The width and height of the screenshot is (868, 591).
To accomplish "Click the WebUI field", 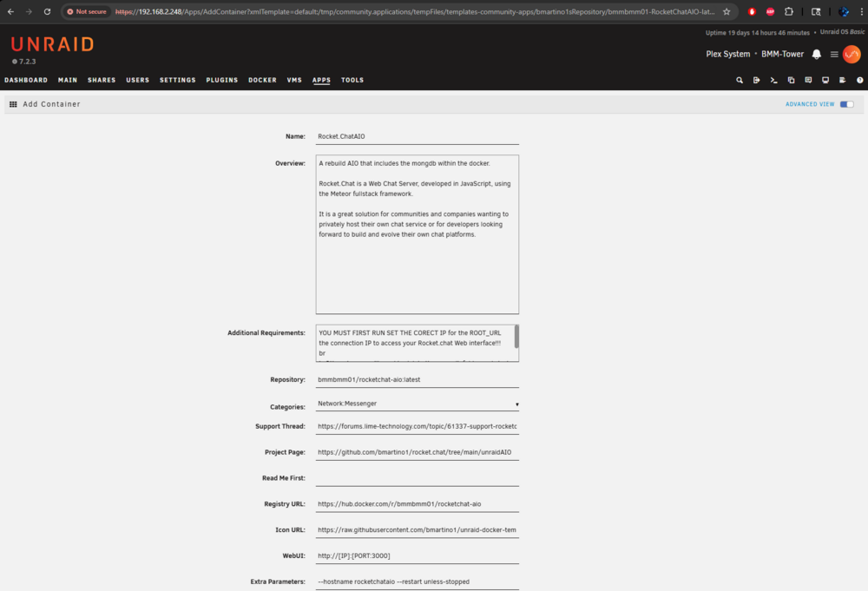I will (x=417, y=555).
